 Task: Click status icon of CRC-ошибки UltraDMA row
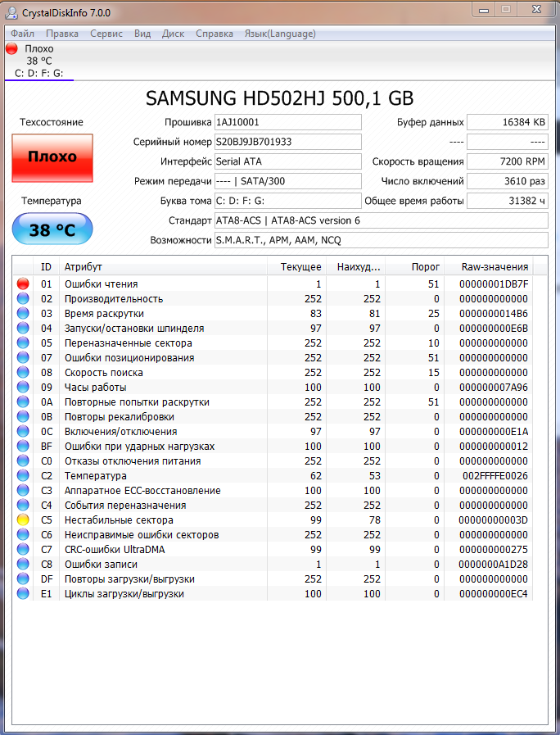[23, 549]
